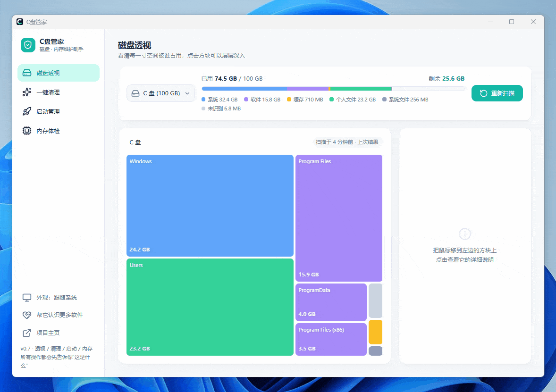Click the sparkle icon beside 一键清理
Image resolution: width=556 pixels, height=392 pixels.
(x=27, y=92)
